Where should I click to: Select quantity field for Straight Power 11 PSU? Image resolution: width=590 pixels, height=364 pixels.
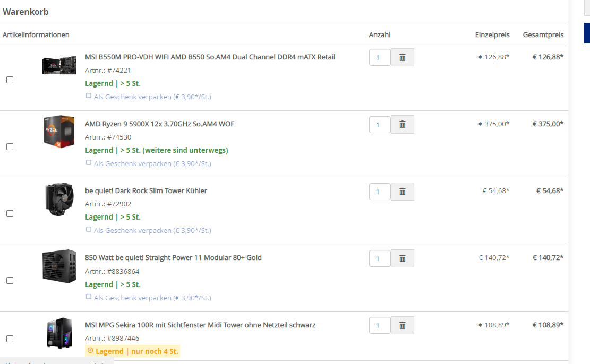point(380,259)
